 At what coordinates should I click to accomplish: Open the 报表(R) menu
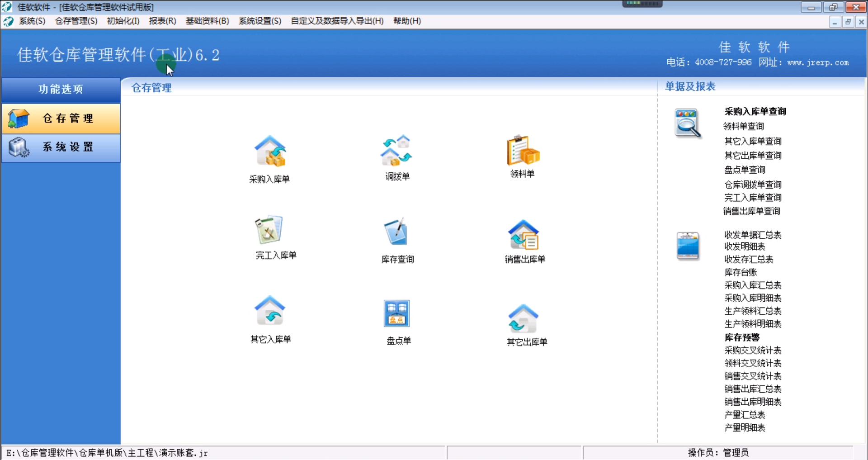[162, 21]
